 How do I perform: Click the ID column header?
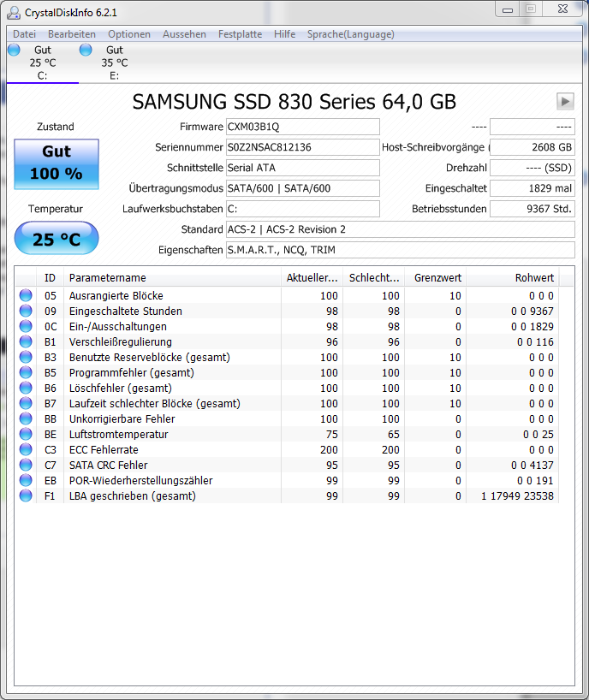pos(50,277)
